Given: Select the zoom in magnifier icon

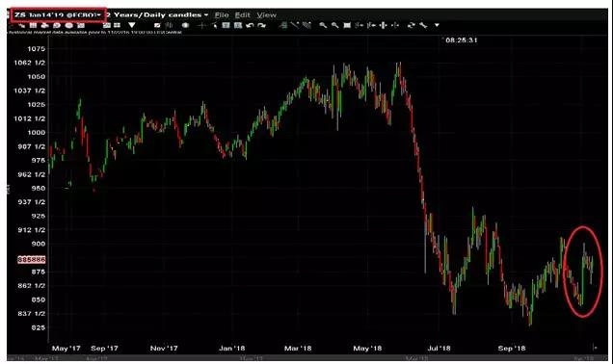Looking at the screenshot, I should tap(323, 25).
